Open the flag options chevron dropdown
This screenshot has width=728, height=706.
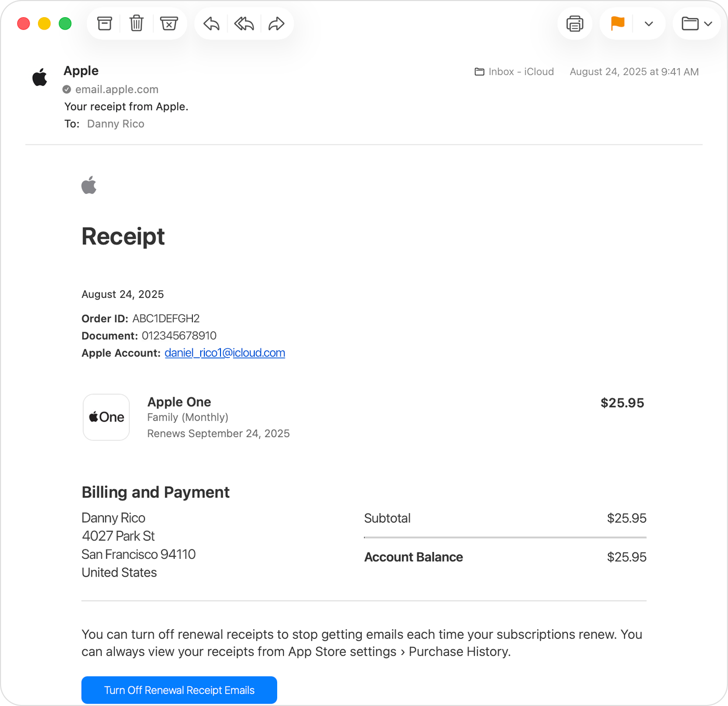point(648,23)
